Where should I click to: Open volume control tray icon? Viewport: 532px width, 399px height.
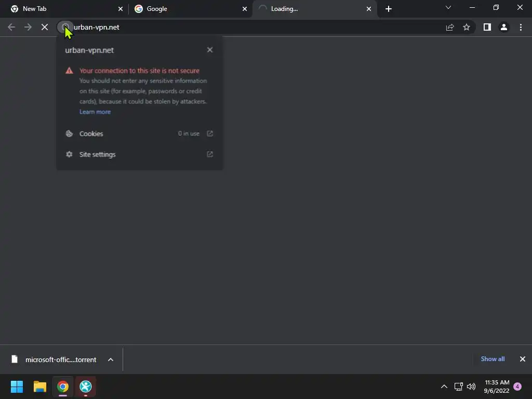(x=471, y=387)
